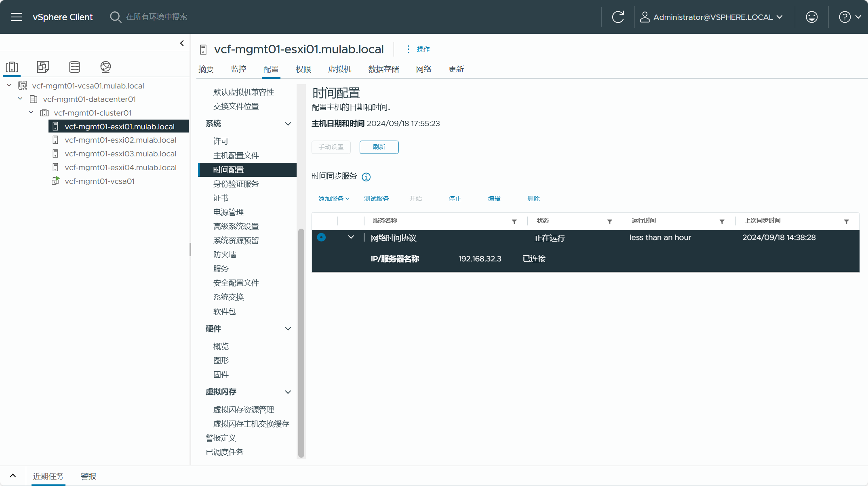
Task: Open the 网络 tab
Action: click(x=423, y=69)
